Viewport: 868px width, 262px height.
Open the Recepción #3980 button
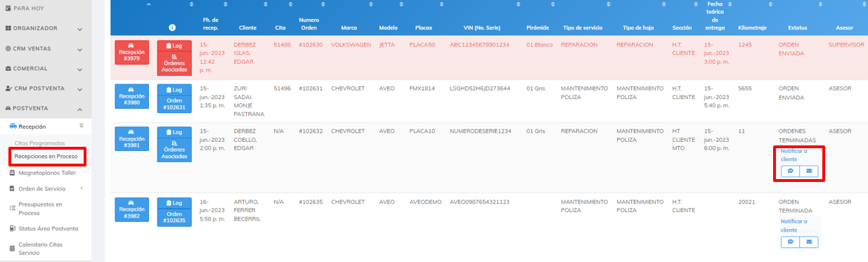click(x=132, y=97)
